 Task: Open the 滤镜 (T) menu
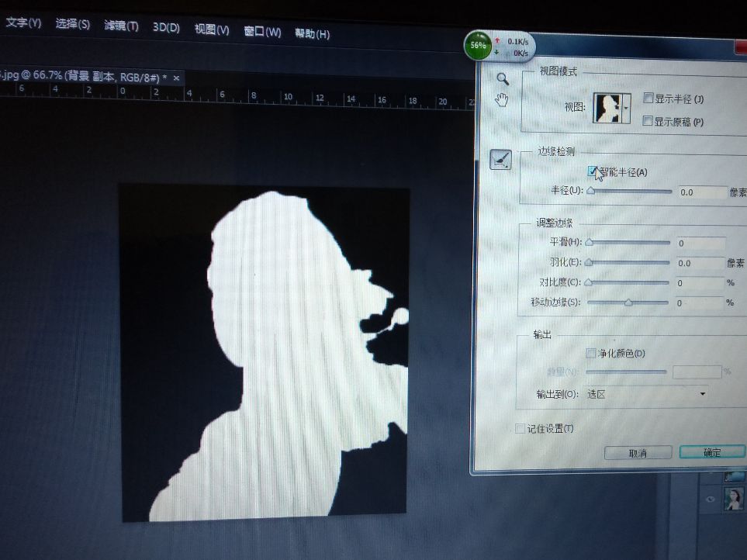tap(121, 26)
